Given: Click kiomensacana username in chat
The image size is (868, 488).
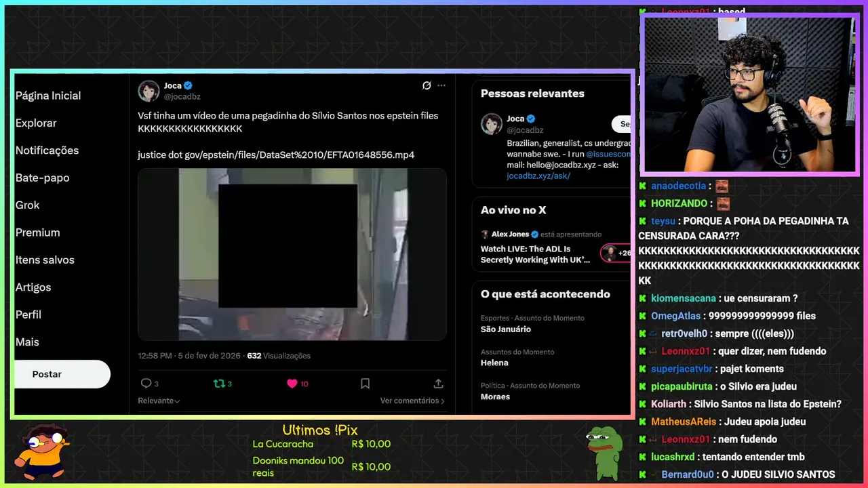Looking at the screenshot, I should 684,298.
